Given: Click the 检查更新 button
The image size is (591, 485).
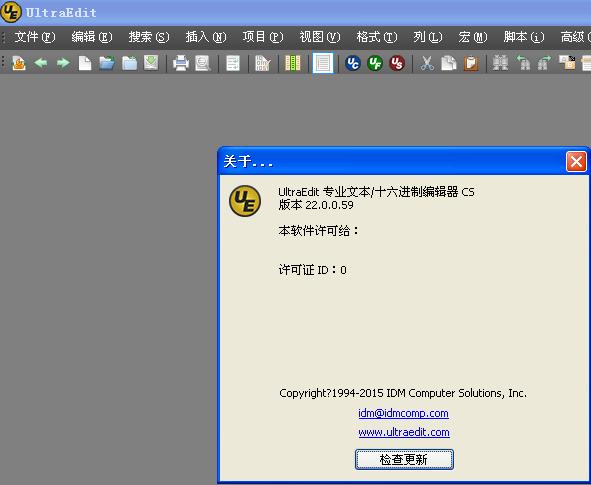Looking at the screenshot, I should [404, 459].
